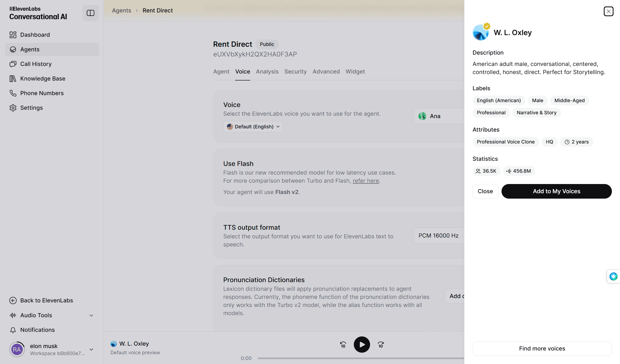Switch to the Widget tab
The width and height of the screenshot is (620, 364).
tap(355, 72)
